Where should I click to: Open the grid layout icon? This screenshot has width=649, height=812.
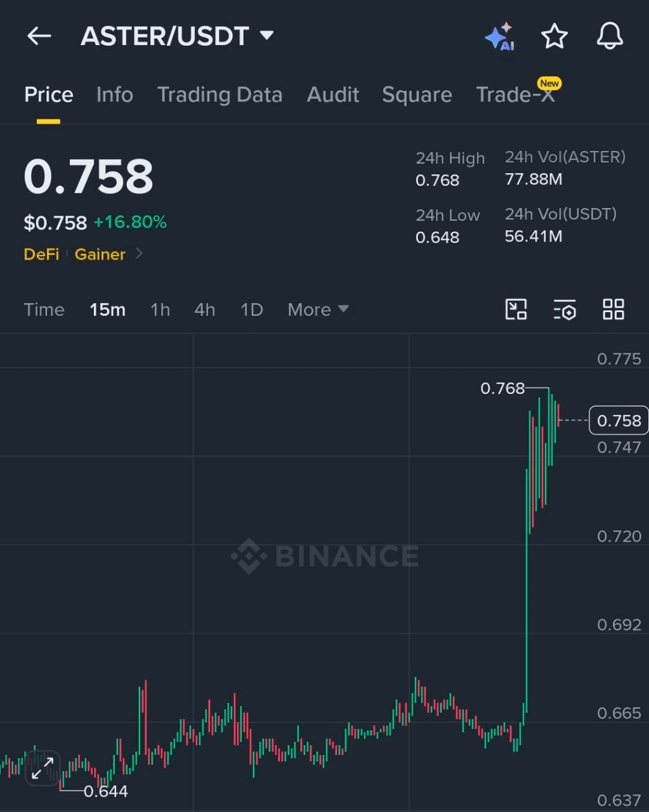click(613, 310)
